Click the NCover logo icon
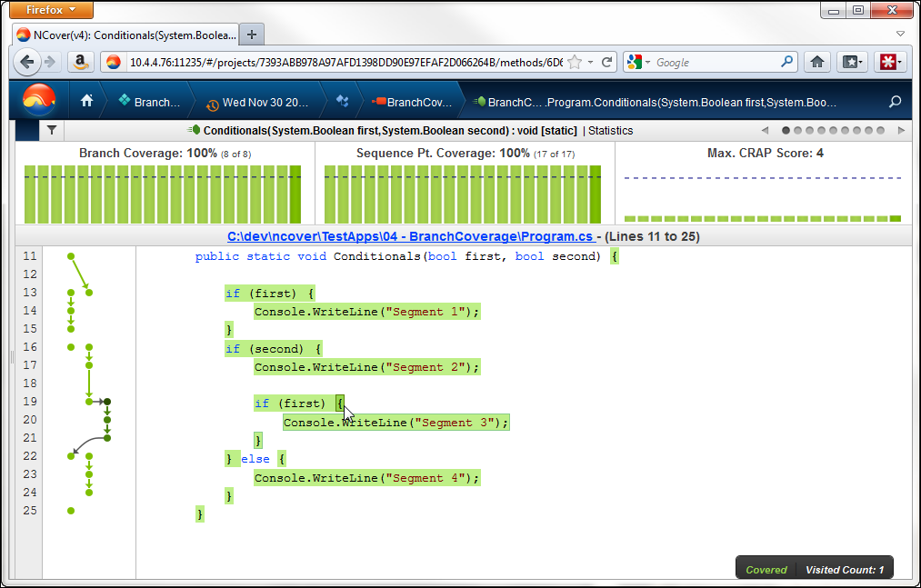This screenshot has width=921, height=588. tap(38, 100)
